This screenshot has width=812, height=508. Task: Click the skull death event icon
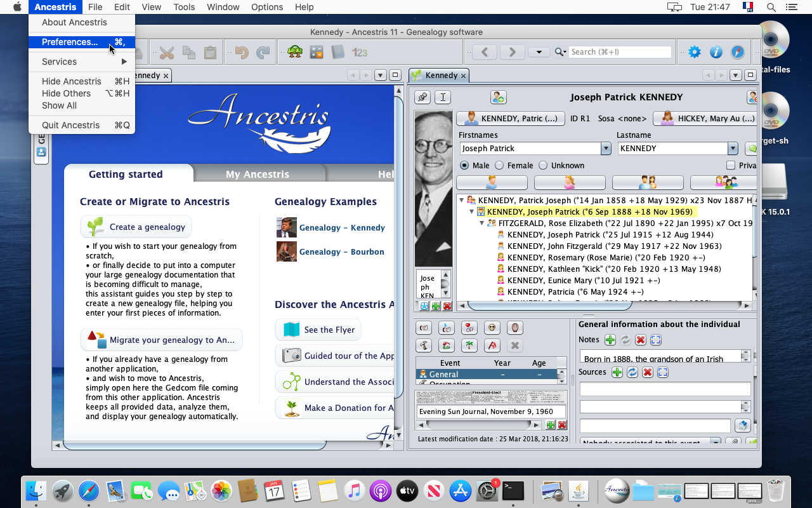point(491,328)
